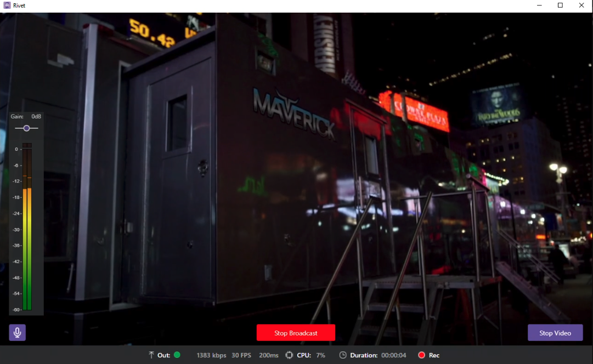The height and width of the screenshot is (364, 593).
Task: Minimize the Rivet window
Action: tap(539, 5)
